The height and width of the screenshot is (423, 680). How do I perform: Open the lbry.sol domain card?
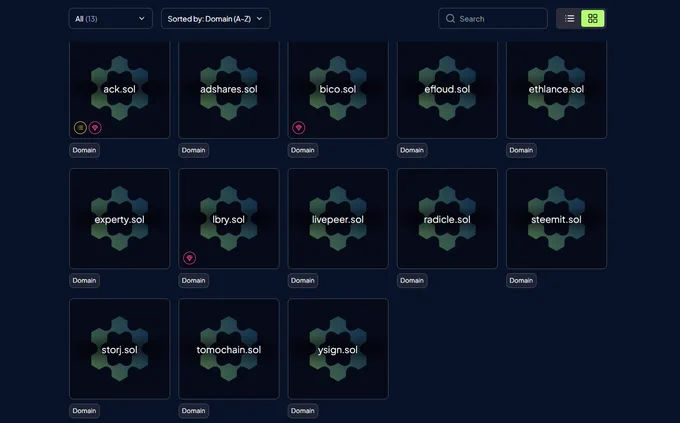tap(229, 219)
